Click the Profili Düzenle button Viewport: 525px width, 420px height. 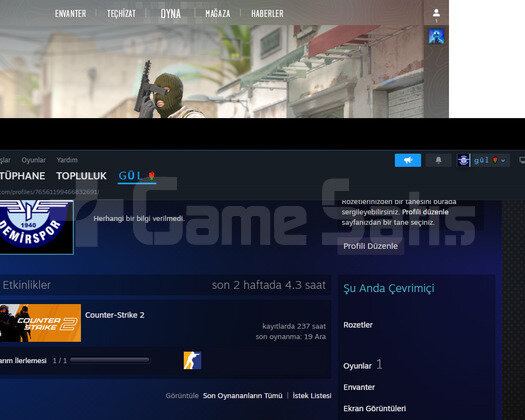pos(370,246)
